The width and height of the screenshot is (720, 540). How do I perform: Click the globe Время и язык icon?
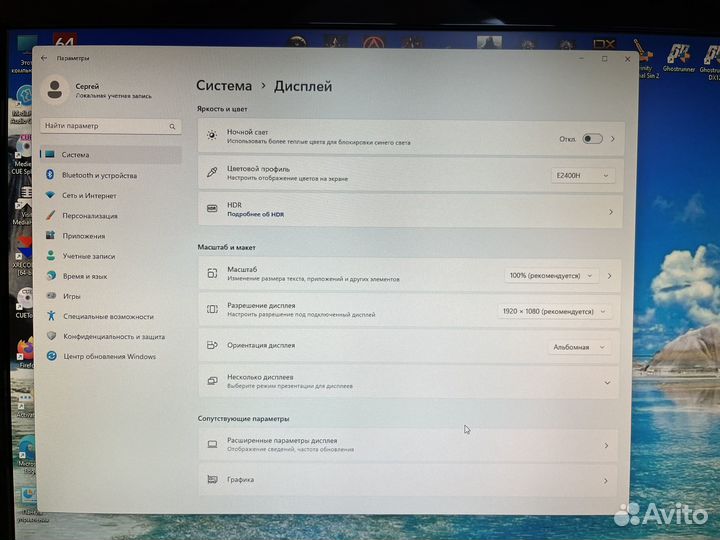(51, 276)
